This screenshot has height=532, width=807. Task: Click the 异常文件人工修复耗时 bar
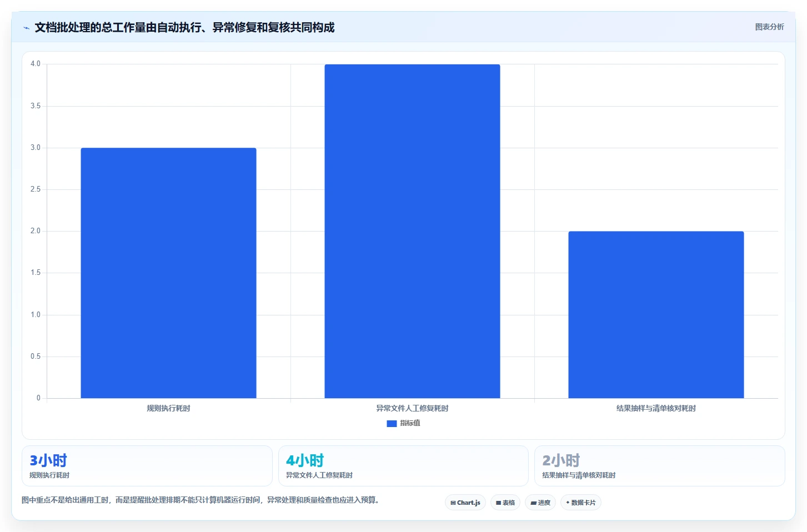pos(412,231)
